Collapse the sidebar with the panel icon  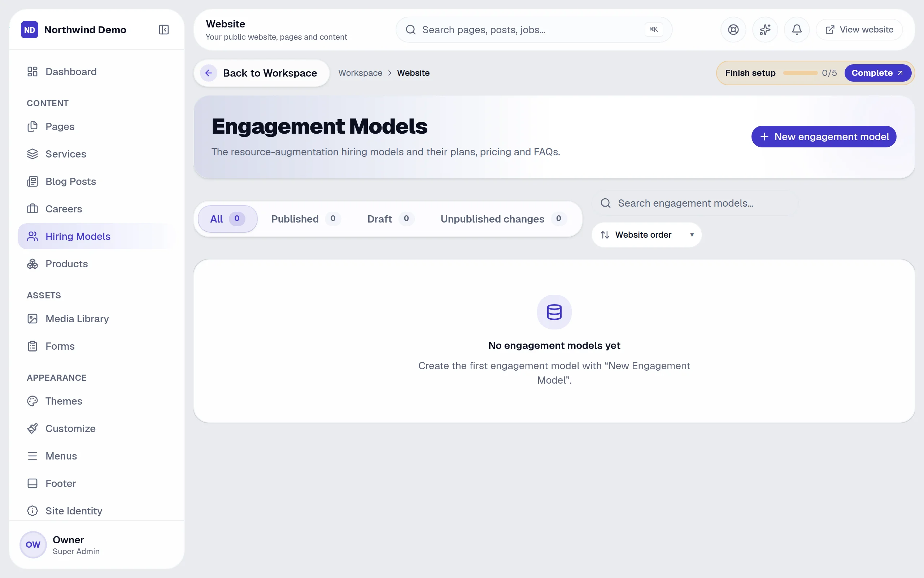click(164, 30)
